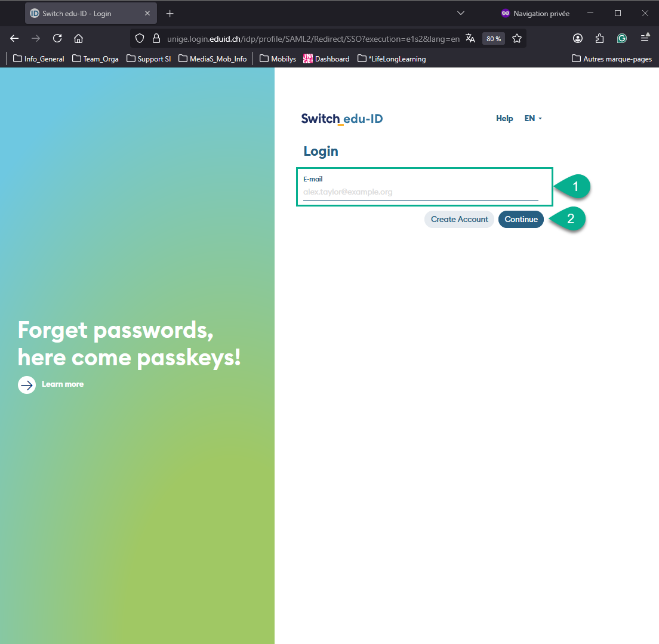The width and height of the screenshot is (659, 644).
Task: Reset the 80 % zoom level indicator
Action: point(494,39)
